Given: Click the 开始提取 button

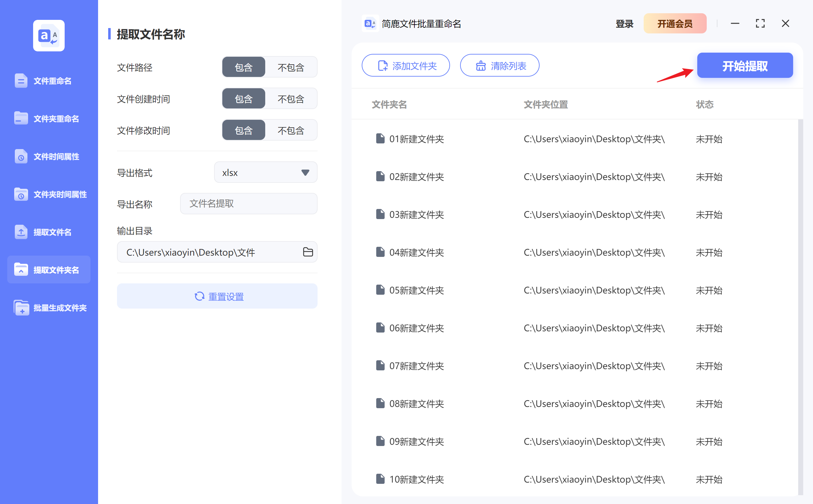Looking at the screenshot, I should click(744, 65).
